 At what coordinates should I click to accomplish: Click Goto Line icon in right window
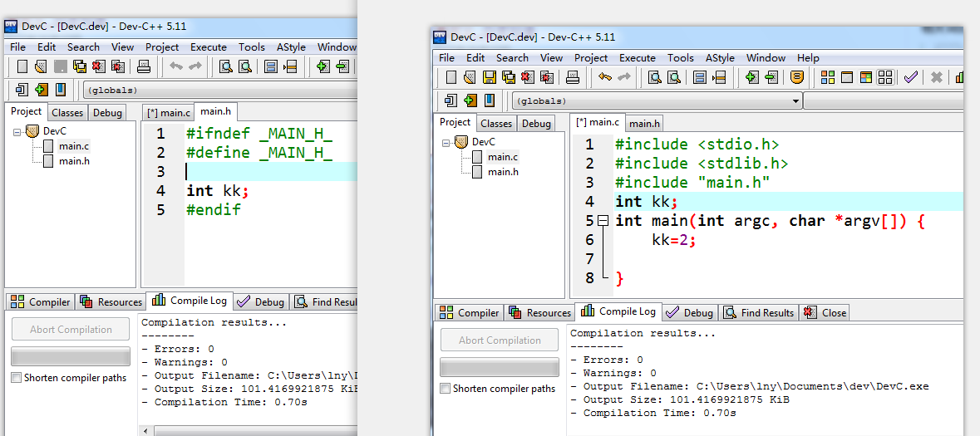click(x=719, y=77)
